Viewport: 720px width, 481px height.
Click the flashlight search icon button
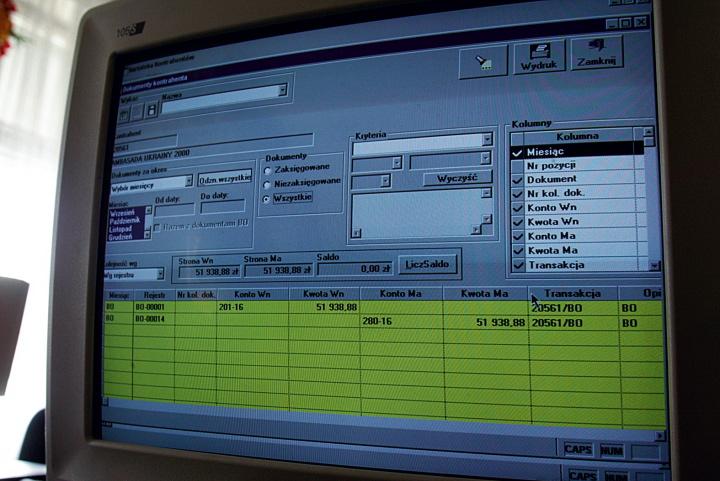pyautogui.click(x=483, y=62)
